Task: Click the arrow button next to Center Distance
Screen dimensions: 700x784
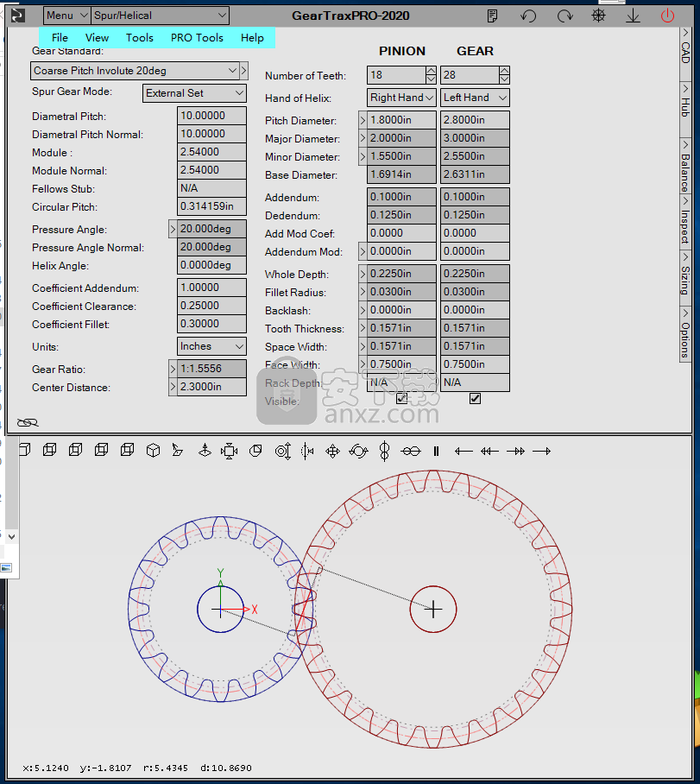Action: (x=173, y=388)
